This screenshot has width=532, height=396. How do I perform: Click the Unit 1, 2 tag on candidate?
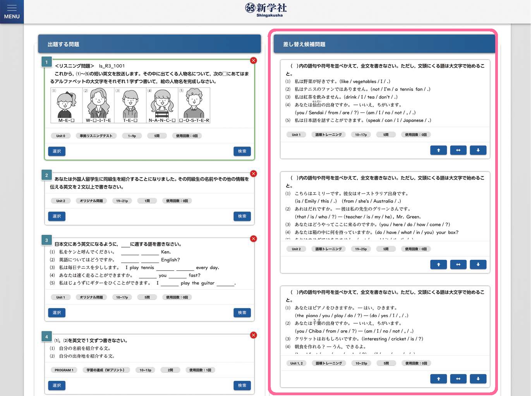point(297,363)
